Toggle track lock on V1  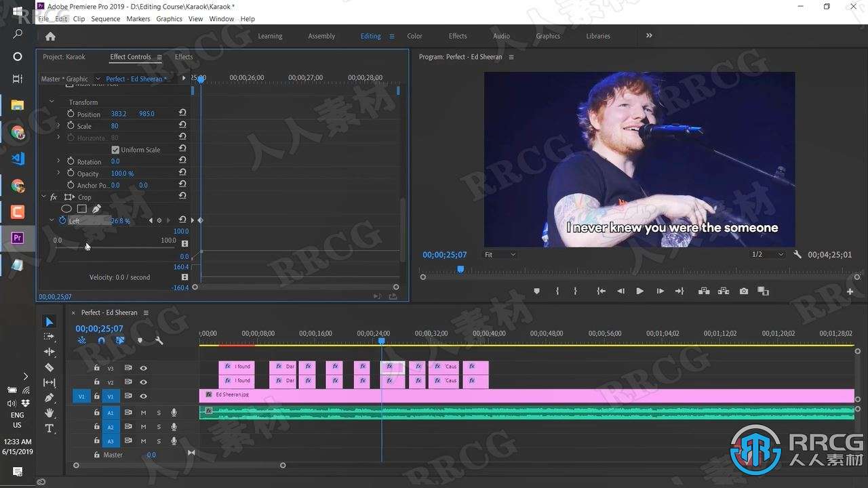coord(96,396)
